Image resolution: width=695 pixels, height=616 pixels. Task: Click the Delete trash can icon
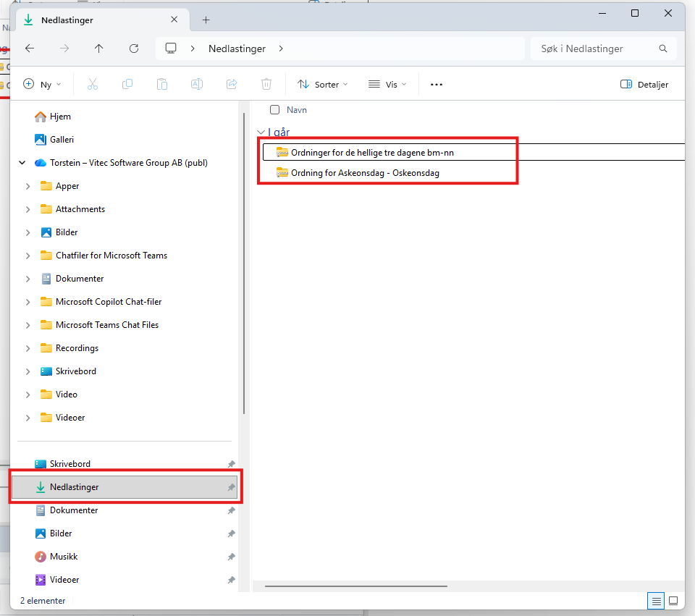pyautogui.click(x=266, y=84)
